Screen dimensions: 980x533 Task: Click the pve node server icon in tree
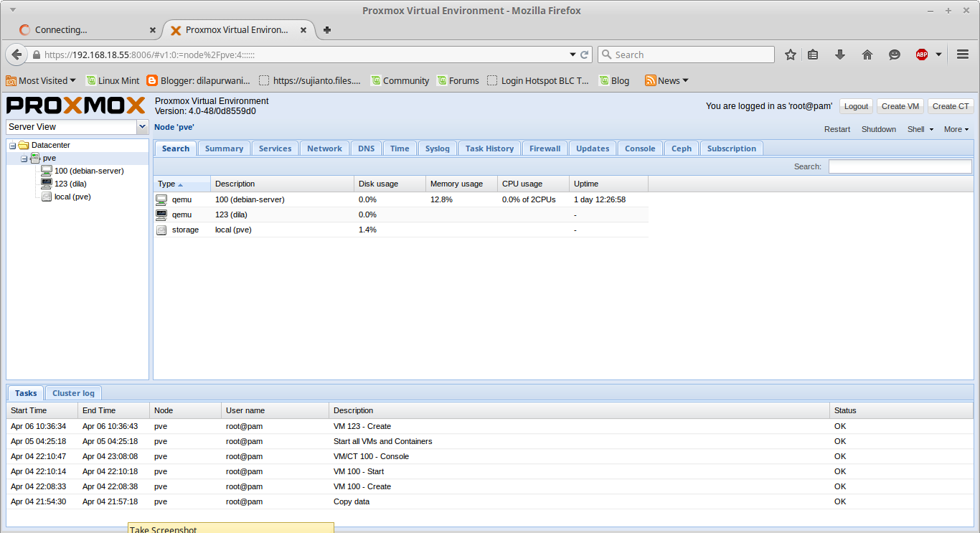(x=35, y=158)
